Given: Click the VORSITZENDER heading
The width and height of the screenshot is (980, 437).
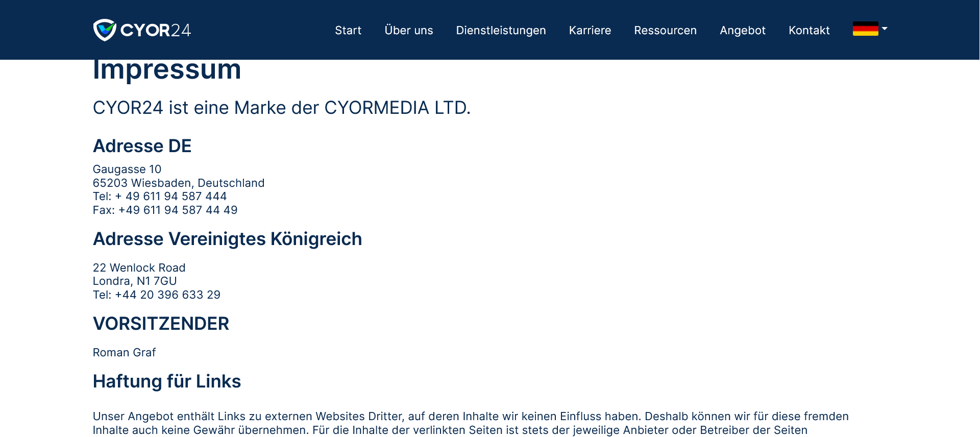Looking at the screenshot, I should coord(161,324).
